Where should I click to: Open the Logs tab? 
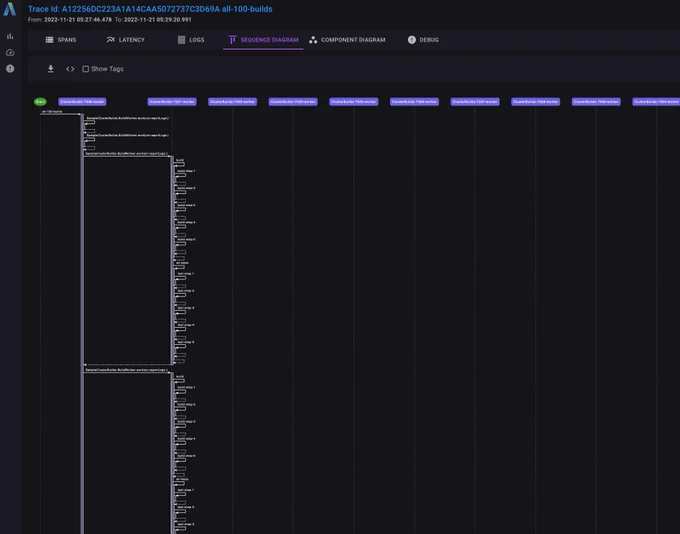click(191, 40)
